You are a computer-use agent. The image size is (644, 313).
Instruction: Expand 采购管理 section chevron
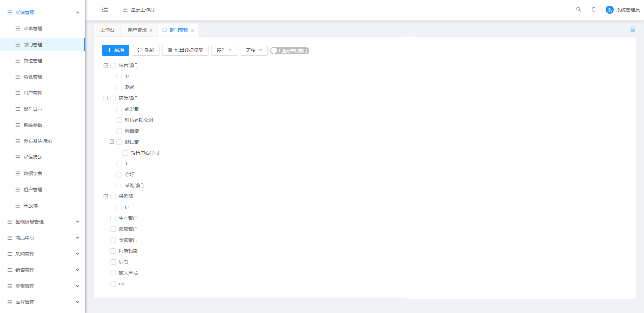(x=78, y=254)
